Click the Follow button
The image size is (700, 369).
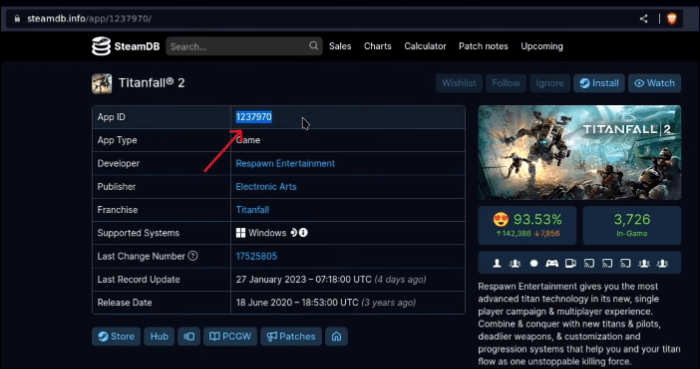coord(506,83)
